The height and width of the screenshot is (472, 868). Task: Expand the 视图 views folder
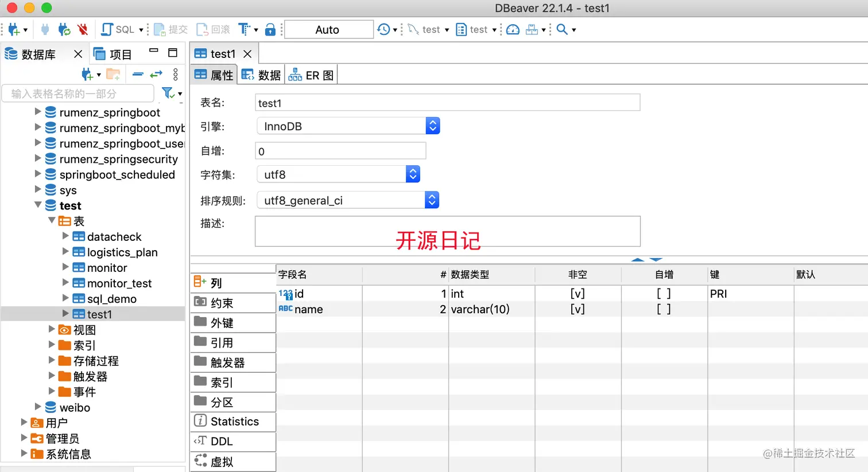tap(52, 329)
